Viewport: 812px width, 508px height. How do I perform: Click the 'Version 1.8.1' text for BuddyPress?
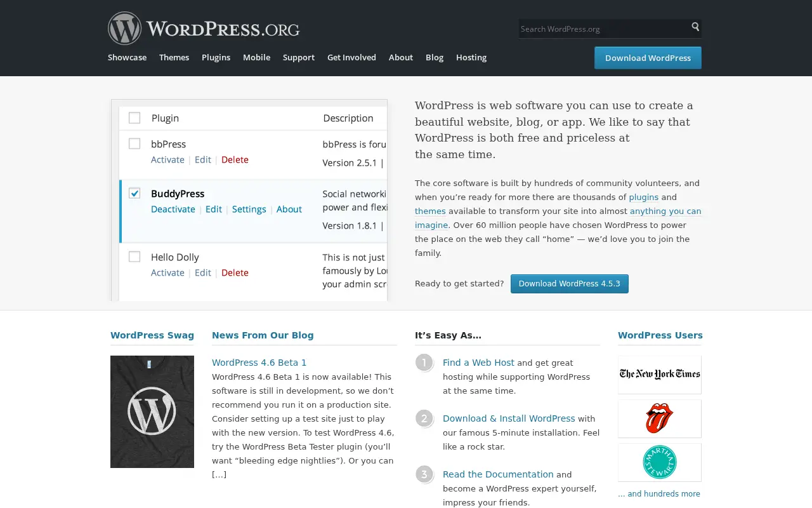point(350,225)
